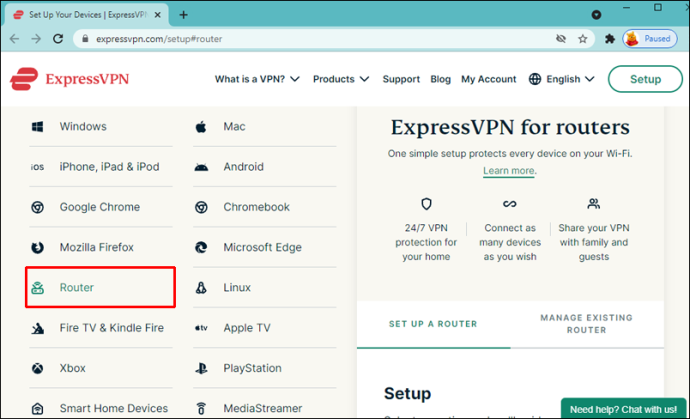
Task: Click the Google Chrome icon
Action: click(x=37, y=207)
